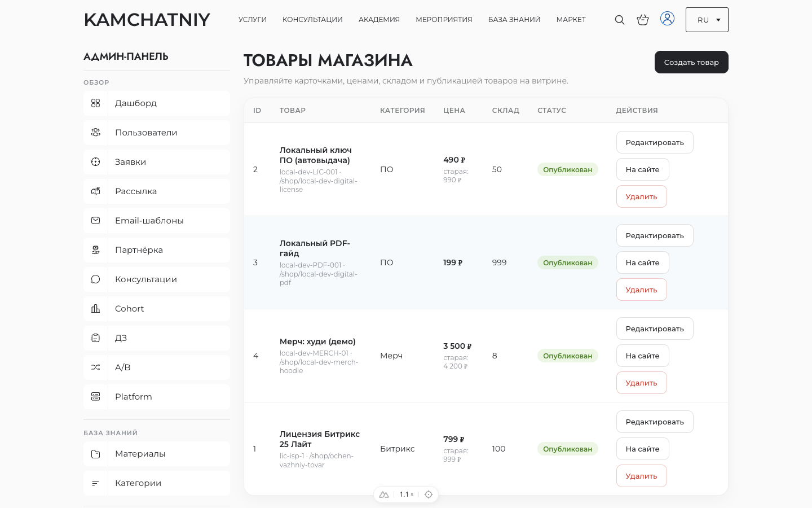Open the БАЗА ЗНАНИЙ menu item
The width and height of the screenshot is (812, 508).
(x=514, y=20)
